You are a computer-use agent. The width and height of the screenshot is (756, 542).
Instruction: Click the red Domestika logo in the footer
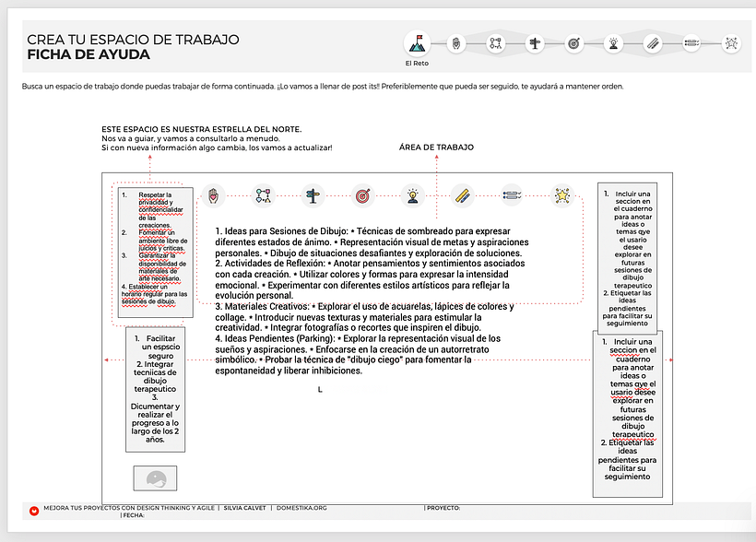click(x=34, y=511)
